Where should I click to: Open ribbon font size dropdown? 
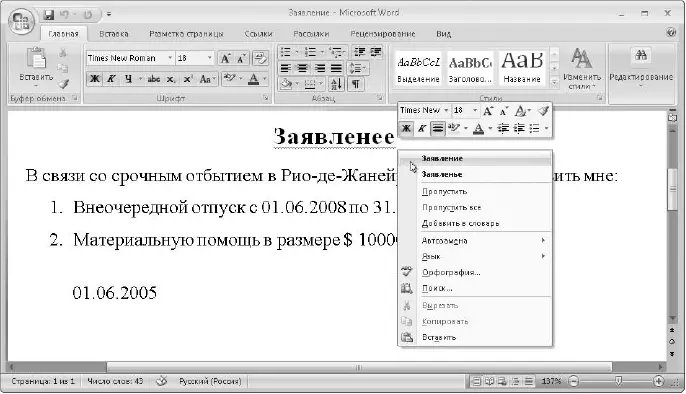[x=210, y=58]
